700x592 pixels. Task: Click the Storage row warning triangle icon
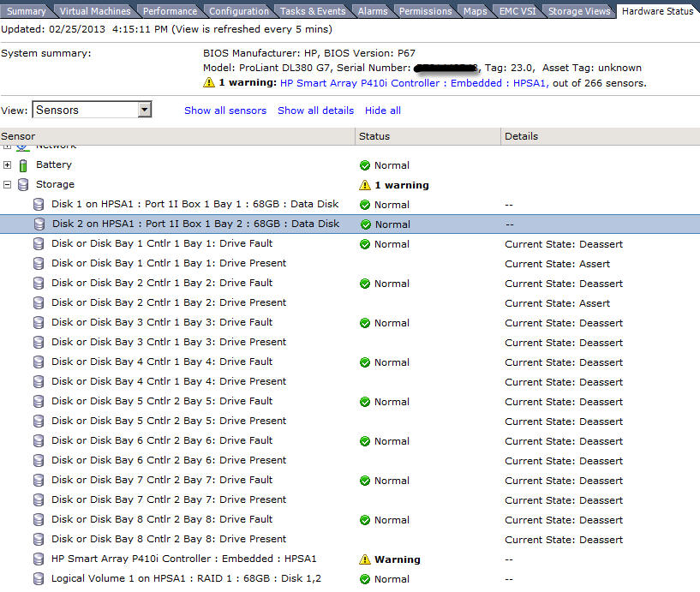(365, 185)
